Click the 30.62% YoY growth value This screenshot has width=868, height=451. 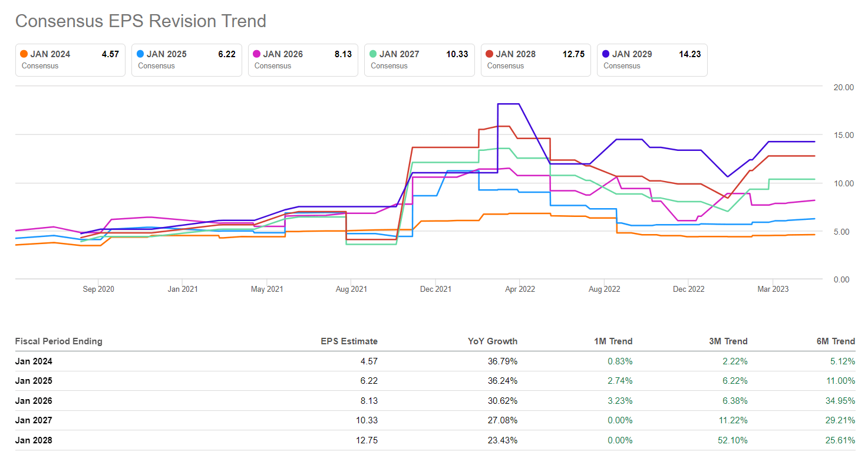[504, 401]
